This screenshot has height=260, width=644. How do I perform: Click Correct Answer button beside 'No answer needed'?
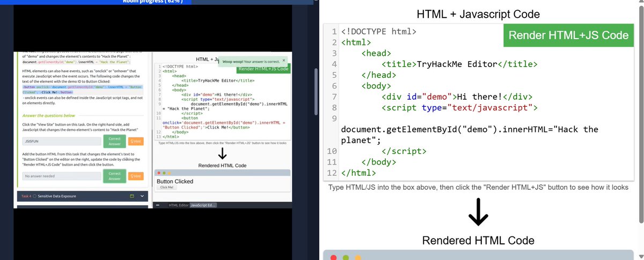pos(114,176)
